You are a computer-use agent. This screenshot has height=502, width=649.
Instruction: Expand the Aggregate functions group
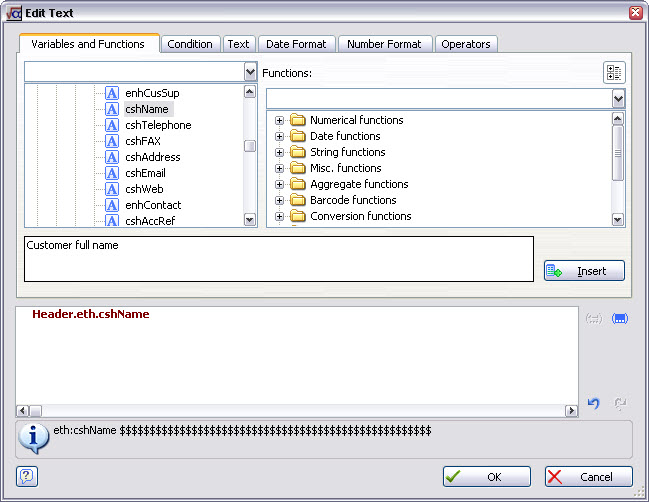click(280, 184)
